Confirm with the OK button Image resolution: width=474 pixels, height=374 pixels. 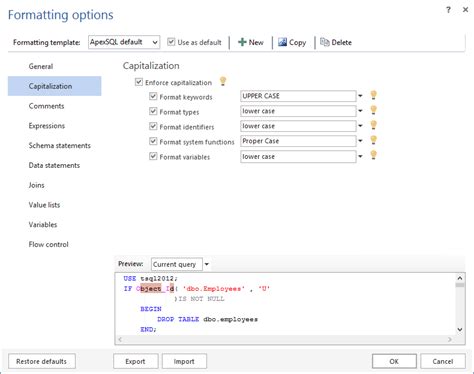pos(394,361)
